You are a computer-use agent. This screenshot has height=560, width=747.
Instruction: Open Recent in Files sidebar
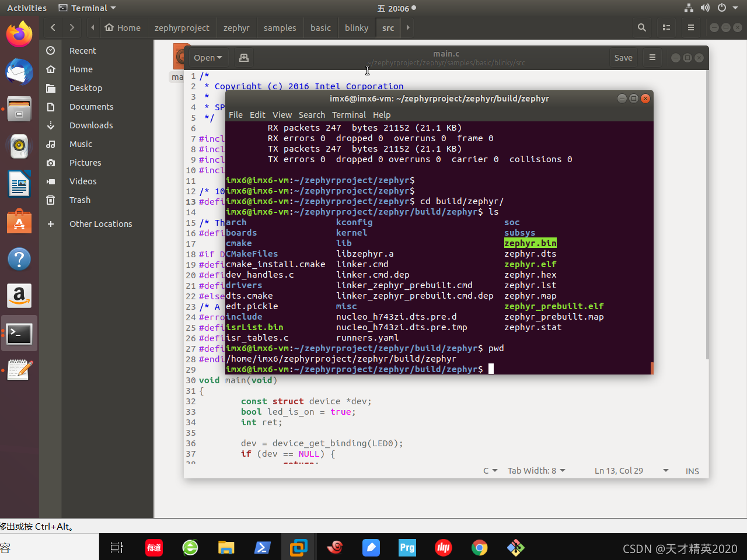(x=97, y=51)
